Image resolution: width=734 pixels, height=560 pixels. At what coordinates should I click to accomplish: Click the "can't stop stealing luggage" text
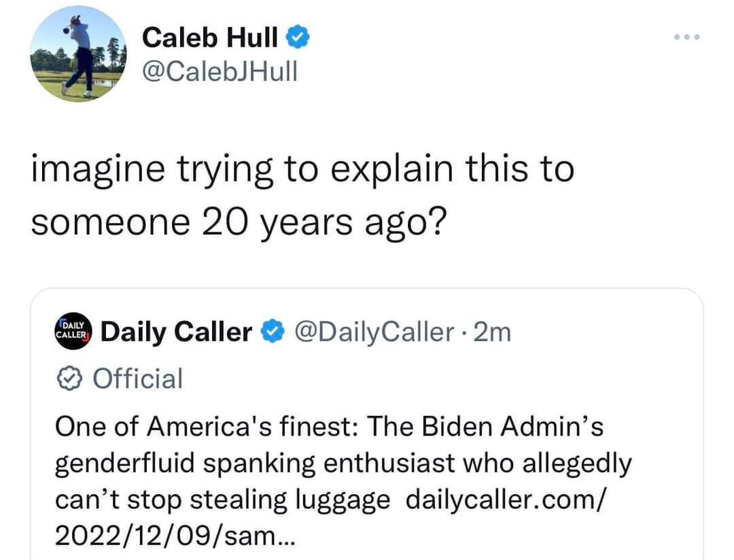222,500
